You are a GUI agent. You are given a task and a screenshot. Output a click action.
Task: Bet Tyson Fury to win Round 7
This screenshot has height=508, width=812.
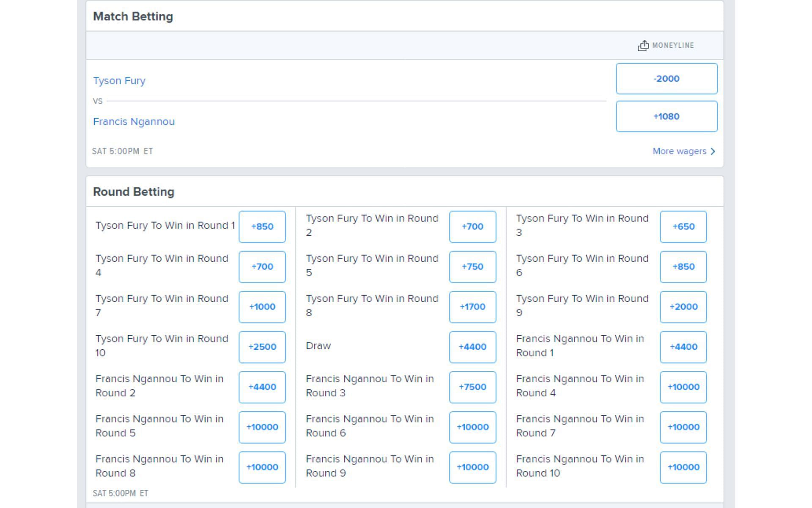point(262,307)
